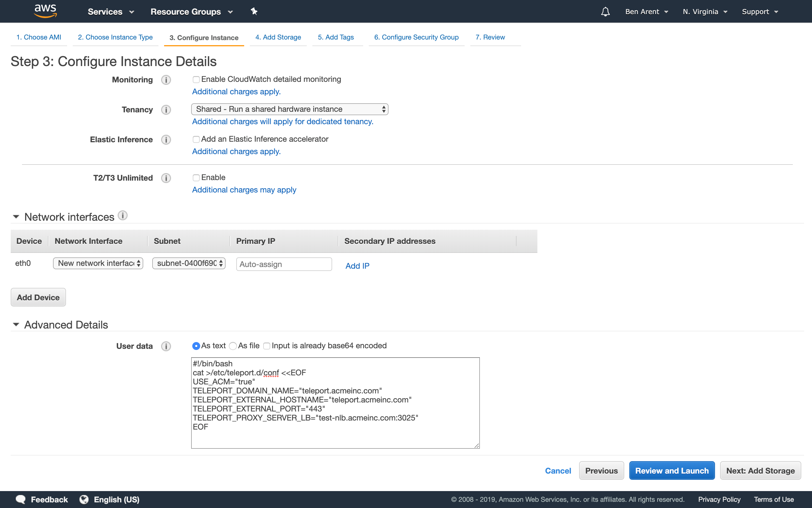
Task: Open the notifications bell
Action: (605, 12)
